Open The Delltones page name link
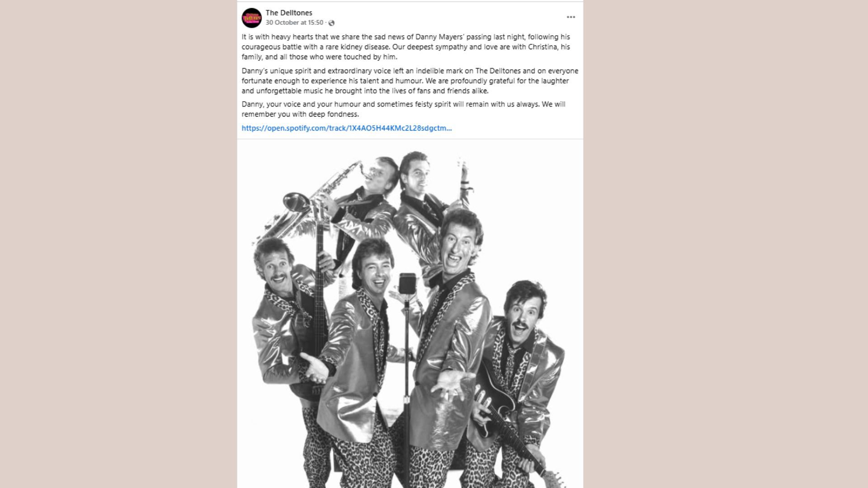Screen dimensions: 868x488 (289, 13)
